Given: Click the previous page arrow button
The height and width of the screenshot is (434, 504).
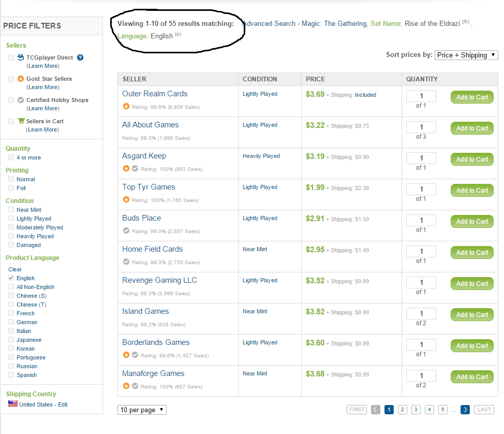Looking at the screenshot, I should click(x=376, y=410).
